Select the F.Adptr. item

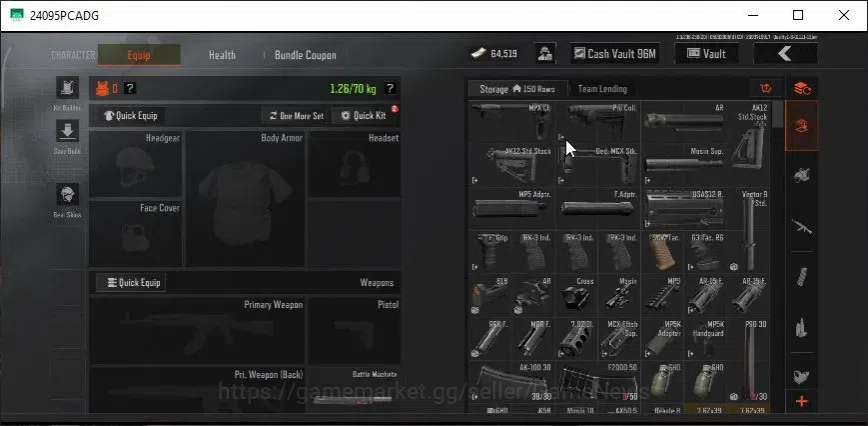[x=599, y=209]
